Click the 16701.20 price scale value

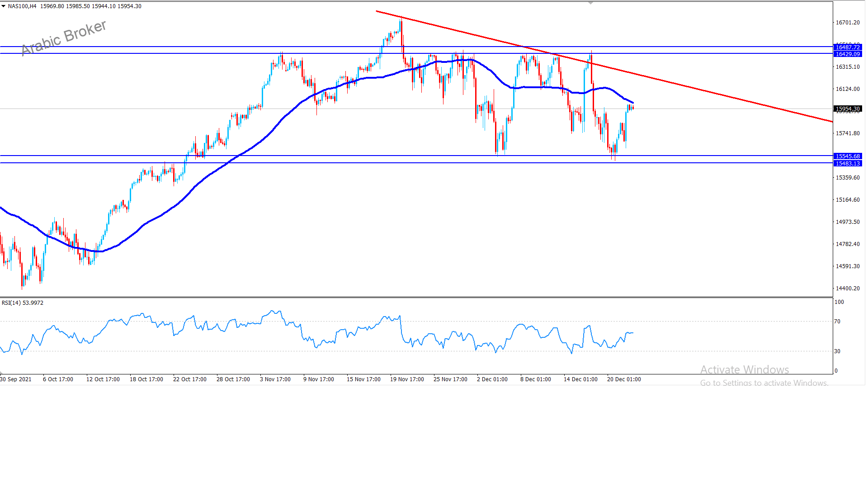[x=847, y=23]
